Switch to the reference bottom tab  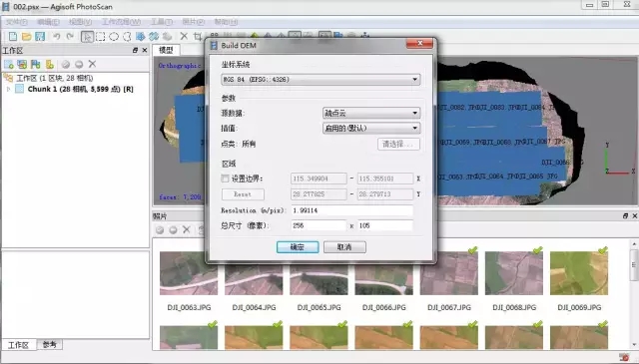coord(50,344)
